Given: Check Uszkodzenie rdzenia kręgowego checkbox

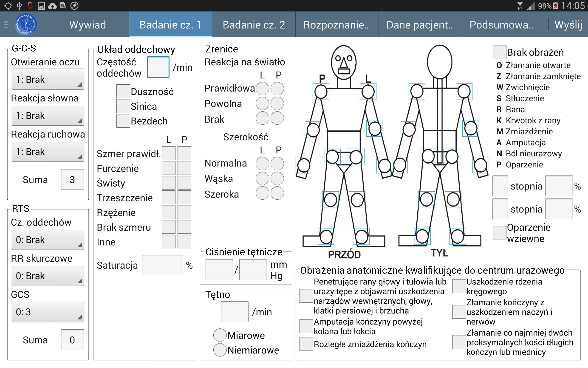Looking at the screenshot, I should [459, 286].
